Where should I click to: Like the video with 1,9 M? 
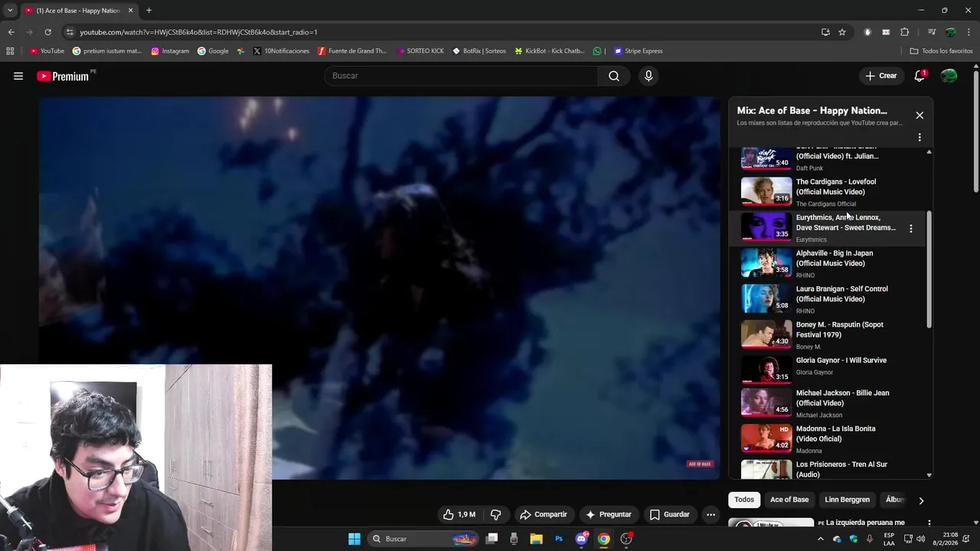(459, 514)
